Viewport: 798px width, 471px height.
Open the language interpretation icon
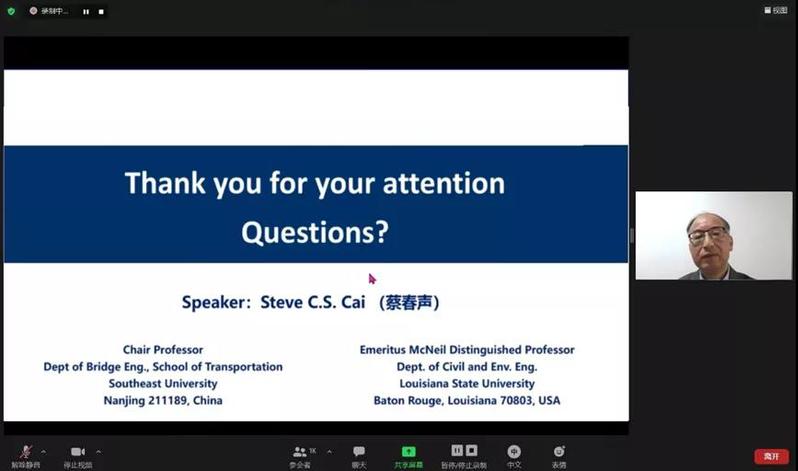point(514,453)
